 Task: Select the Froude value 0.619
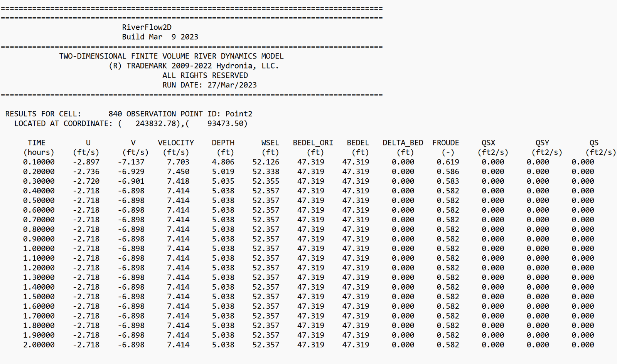point(448,162)
